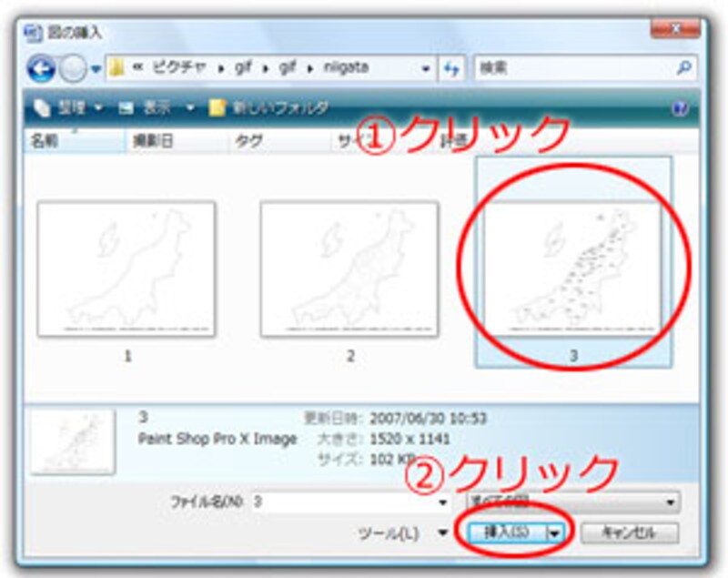This screenshot has height=578, width=728.
Task: Sort by the タグ column header
Action: pyautogui.click(x=281, y=141)
